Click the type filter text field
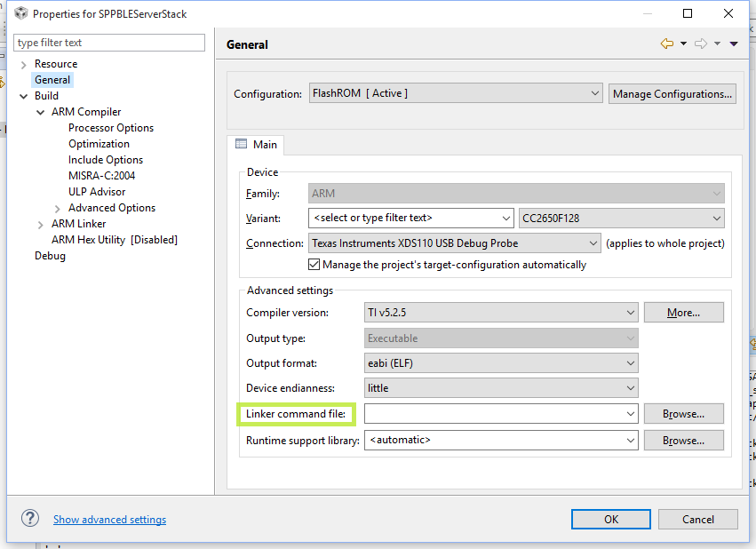Image resolution: width=756 pixels, height=549 pixels. click(x=109, y=43)
